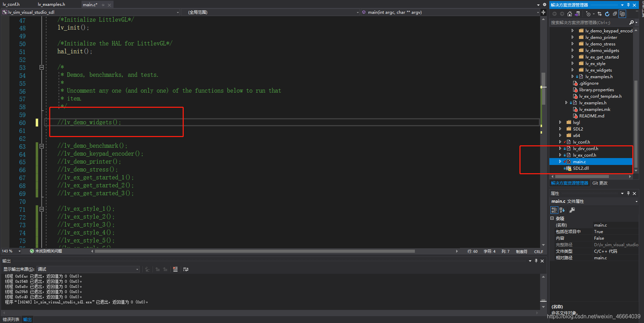Open property pages wrench icon
Screen dimensions: 644x323
(x=572, y=210)
